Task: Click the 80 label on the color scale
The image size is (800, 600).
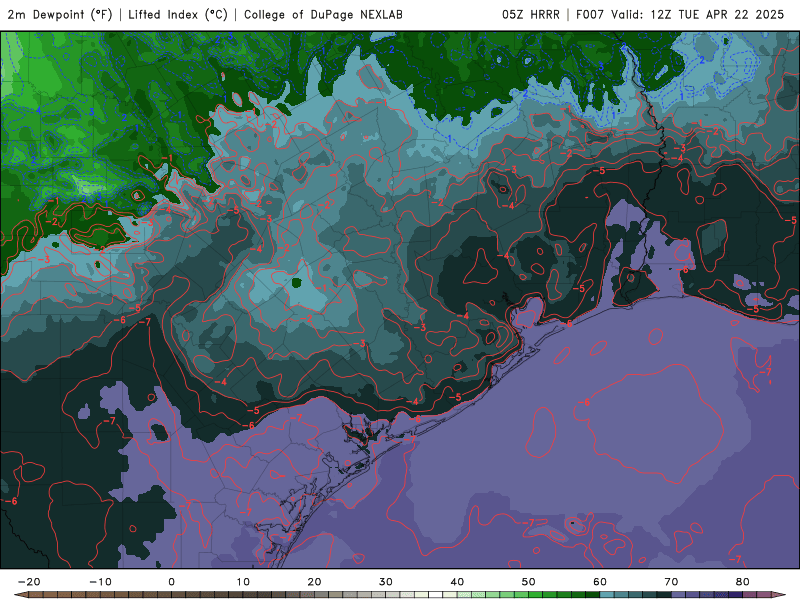Action: [x=743, y=582]
